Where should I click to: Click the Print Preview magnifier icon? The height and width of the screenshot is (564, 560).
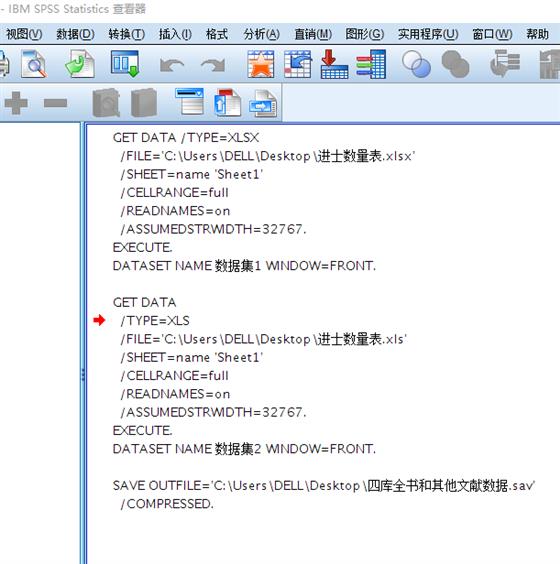(x=34, y=64)
